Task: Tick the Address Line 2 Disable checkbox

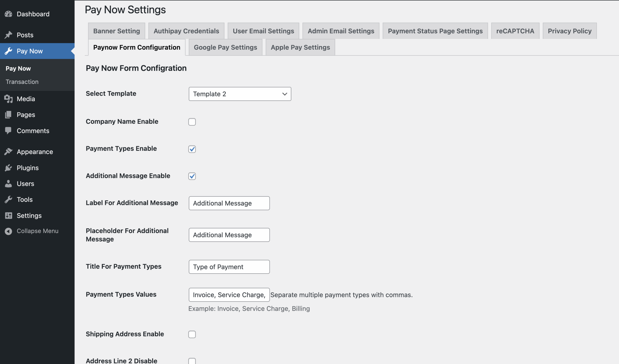Action: pos(192,361)
